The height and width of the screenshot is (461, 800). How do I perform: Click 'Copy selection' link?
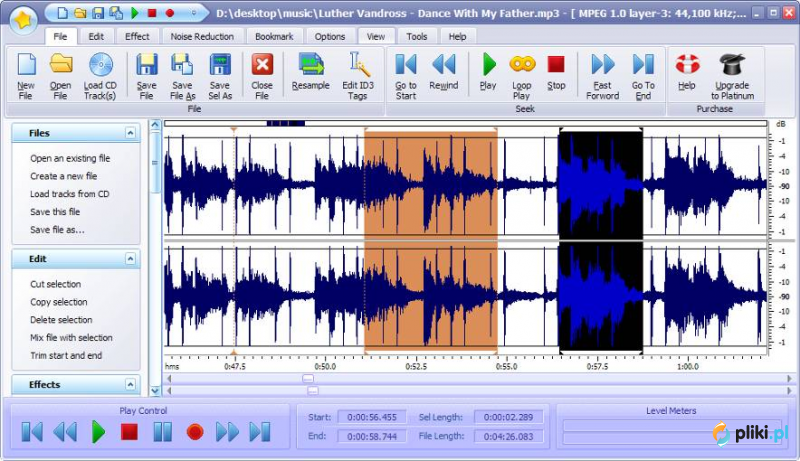59,302
